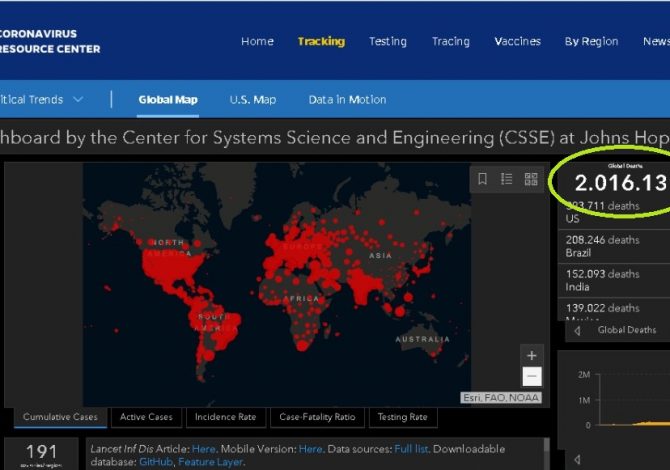The image size is (670, 470).
Task: Open the Vaccines section
Action: tap(517, 41)
